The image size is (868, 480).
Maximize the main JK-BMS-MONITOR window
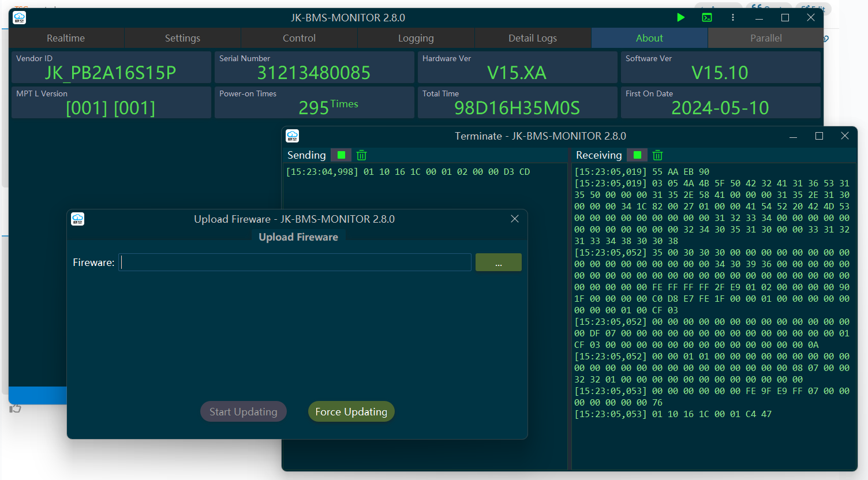pyautogui.click(x=785, y=18)
